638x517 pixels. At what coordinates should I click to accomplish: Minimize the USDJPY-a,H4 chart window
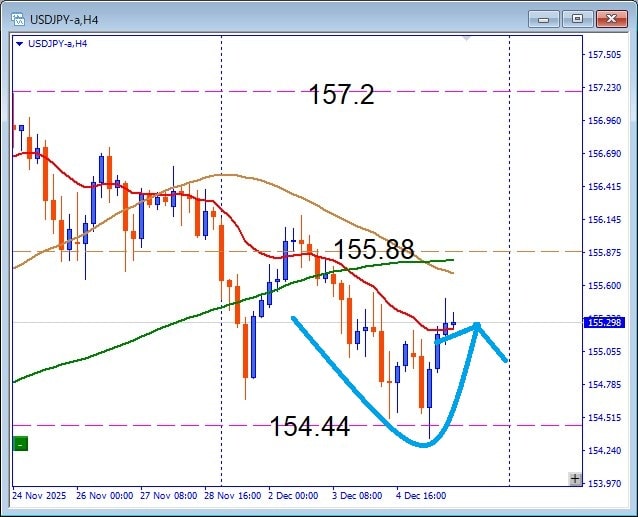pos(544,19)
